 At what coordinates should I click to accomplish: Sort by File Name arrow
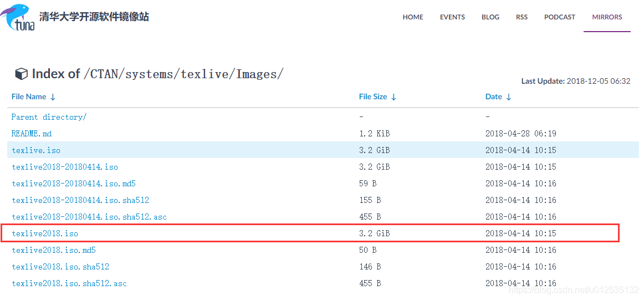point(53,97)
